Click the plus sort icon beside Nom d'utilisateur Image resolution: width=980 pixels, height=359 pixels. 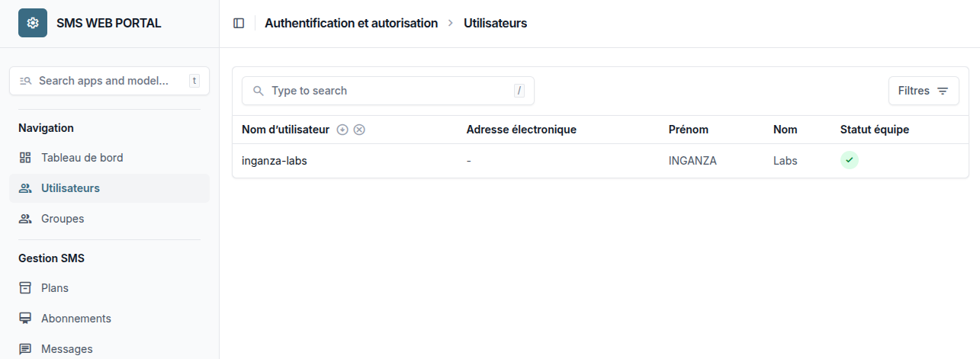(342, 130)
